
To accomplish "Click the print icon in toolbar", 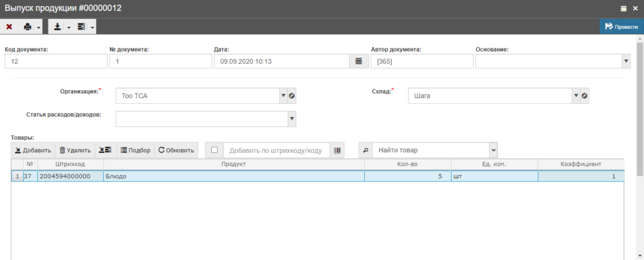I will point(28,26).
